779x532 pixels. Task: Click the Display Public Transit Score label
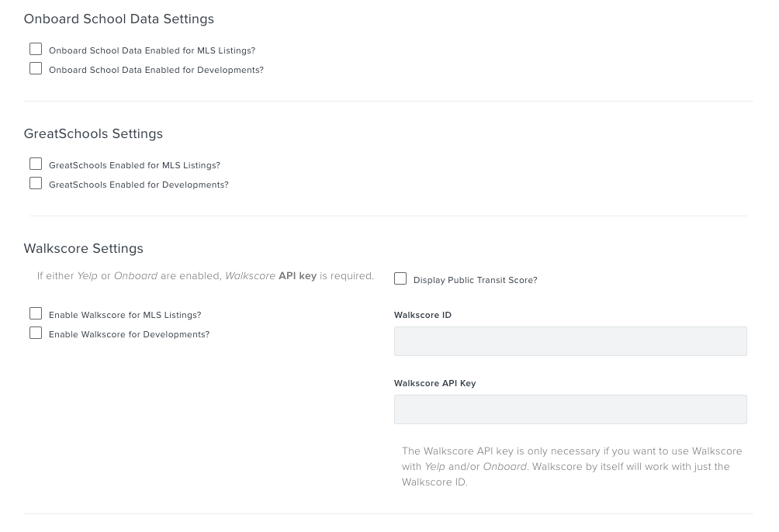pos(475,280)
